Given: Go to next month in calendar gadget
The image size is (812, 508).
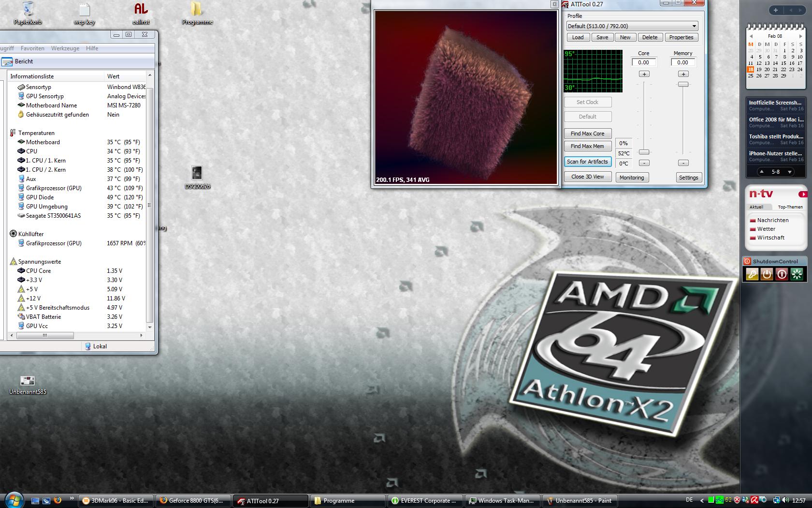Looking at the screenshot, I should pyautogui.click(x=800, y=36).
